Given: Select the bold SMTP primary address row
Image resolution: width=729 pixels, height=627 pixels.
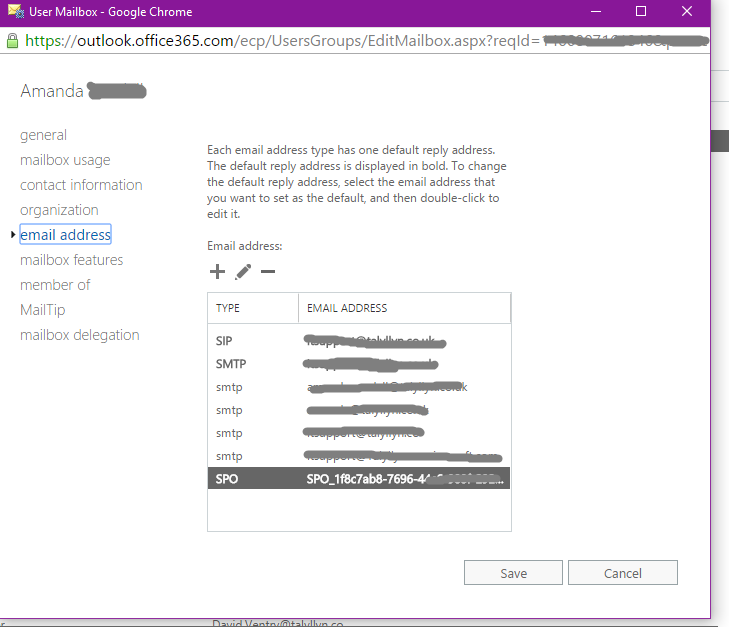Looking at the screenshot, I should click(x=359, y=364).
